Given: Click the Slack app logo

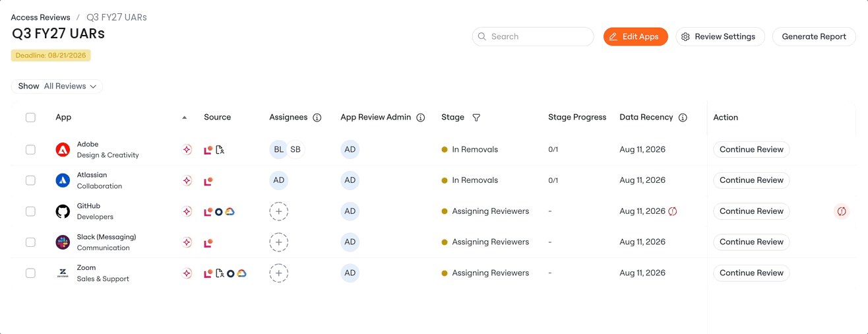Looking at the screenshot, I should 63,242.
